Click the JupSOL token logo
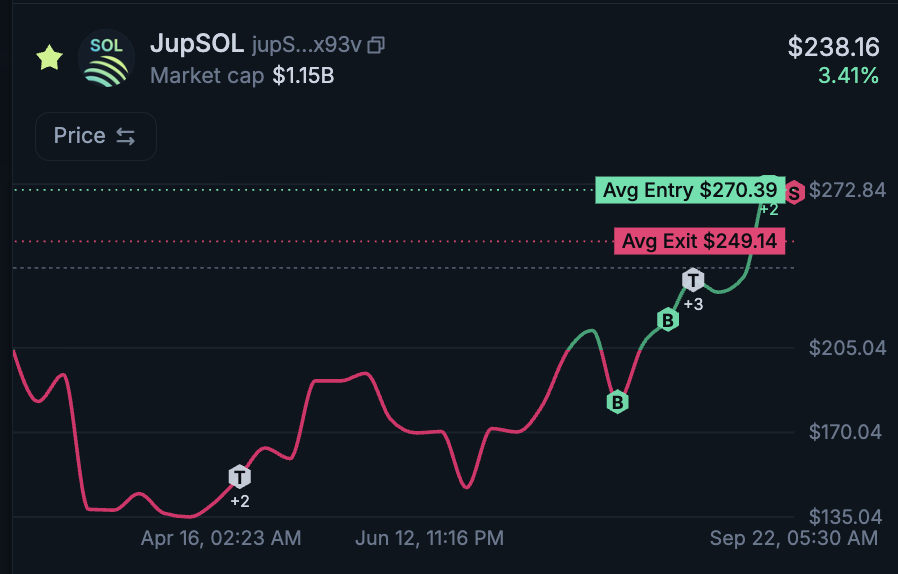This screenshot has height=574, width=898. (105, 59)
